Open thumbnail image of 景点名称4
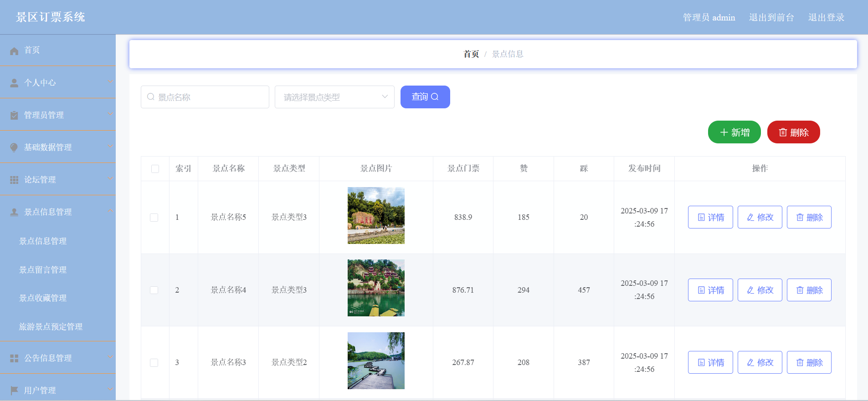The image size is (868, 401). [x=376, y=288]
